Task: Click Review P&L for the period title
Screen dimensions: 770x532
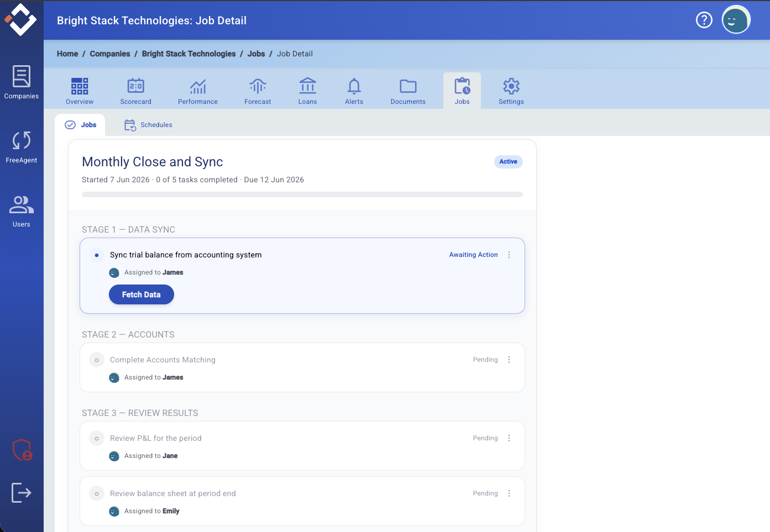Action: (156, 438)
